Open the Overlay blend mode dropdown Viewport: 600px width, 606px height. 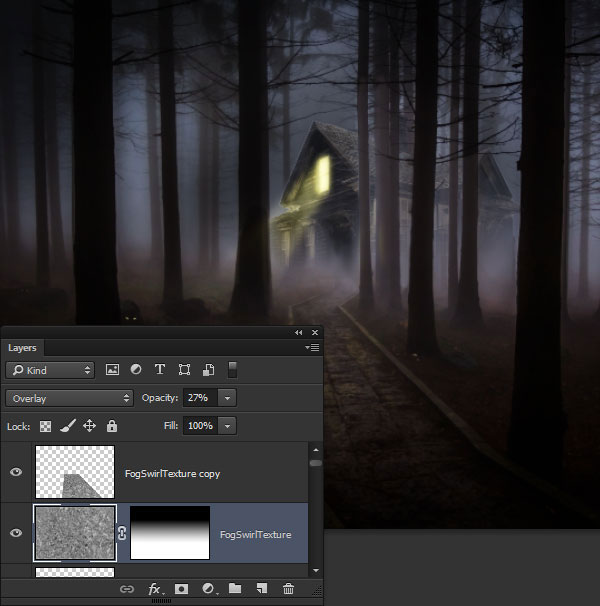click(70, 398)
